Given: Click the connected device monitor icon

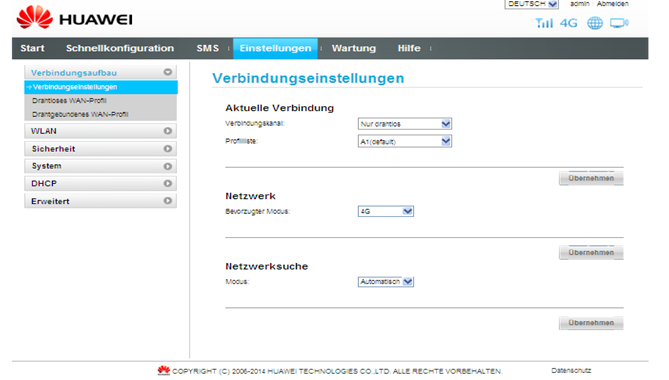Looking at the screenshot, I should point(619,23).
